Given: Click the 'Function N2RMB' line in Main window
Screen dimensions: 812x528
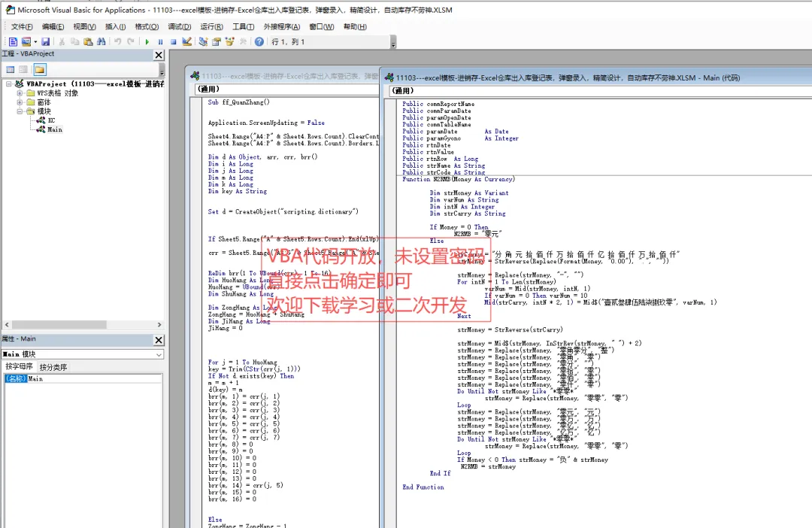Looking at the screenshot, I should [459, 179].
